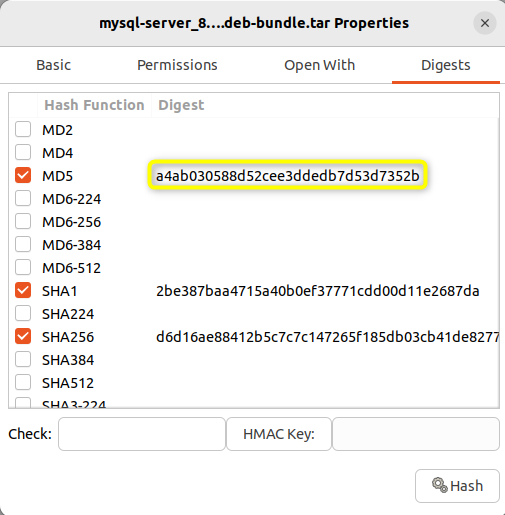Image resolution: width=505 pixels, height=515 pixels.
Task: Click the SHA512 row label
Action: click(68, 383)
